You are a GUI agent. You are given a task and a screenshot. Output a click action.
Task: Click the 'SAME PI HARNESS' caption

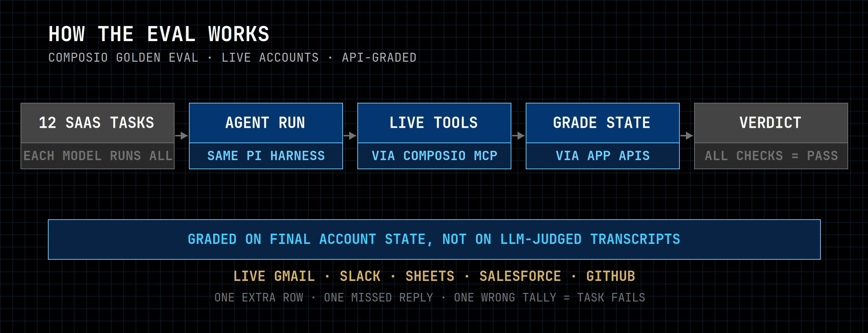[266, 156]
